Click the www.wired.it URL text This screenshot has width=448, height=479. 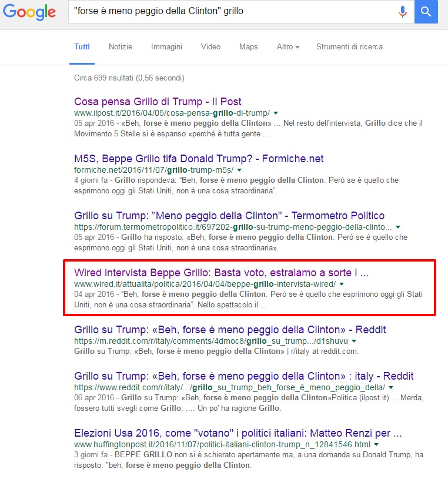pyautogui.click(x=205, y=284)
